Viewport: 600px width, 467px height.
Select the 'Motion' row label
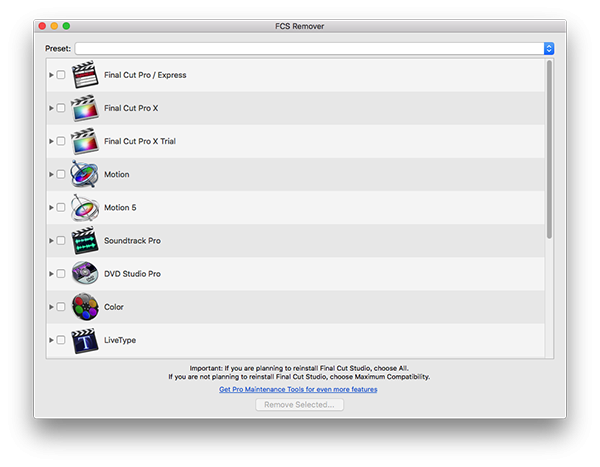coord(117,175)
